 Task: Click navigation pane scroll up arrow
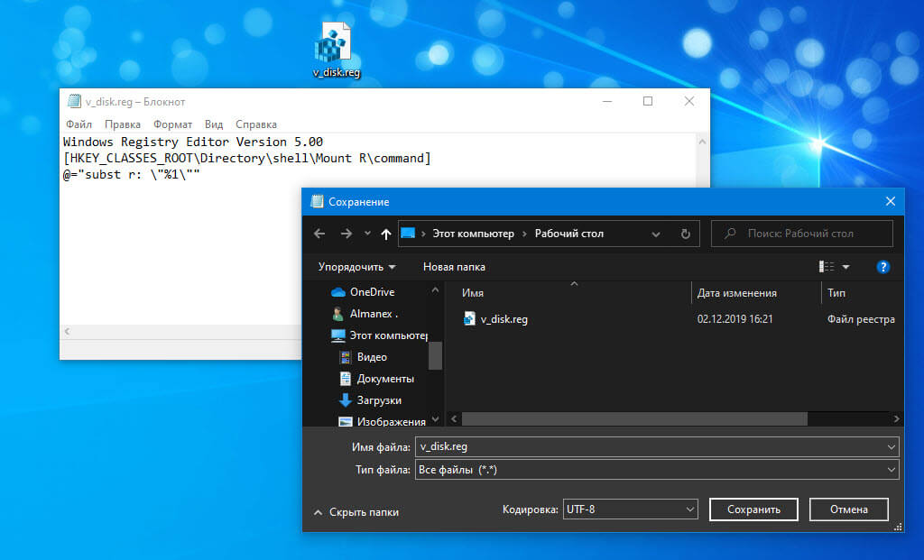(436, 289)
